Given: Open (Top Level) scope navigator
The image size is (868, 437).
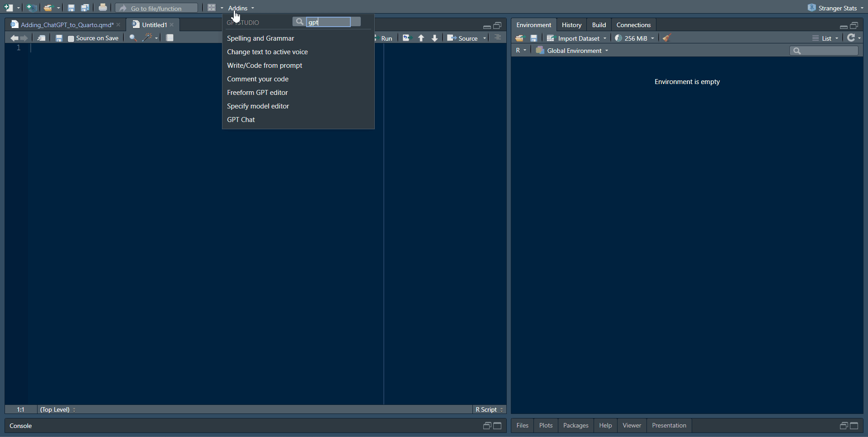Looking at the screenshot, I should click(58, 409).
